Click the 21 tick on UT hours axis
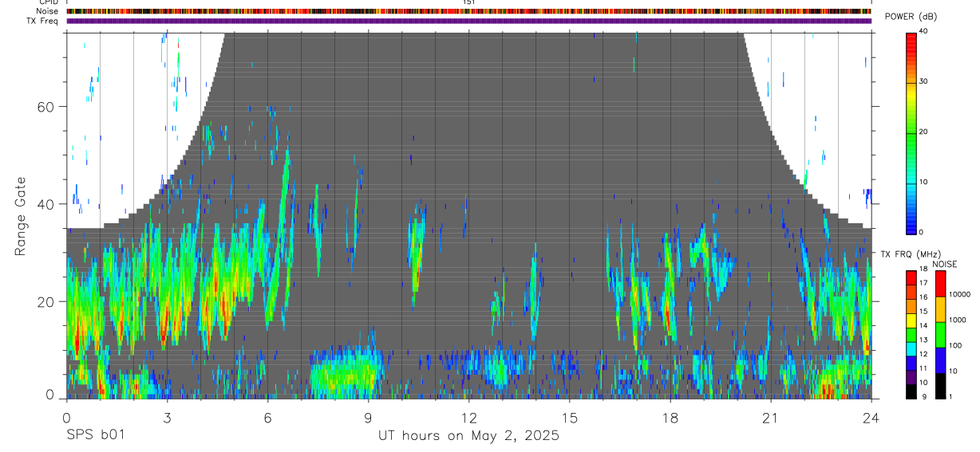Screen dimensions: 980x452 [770, 417]
